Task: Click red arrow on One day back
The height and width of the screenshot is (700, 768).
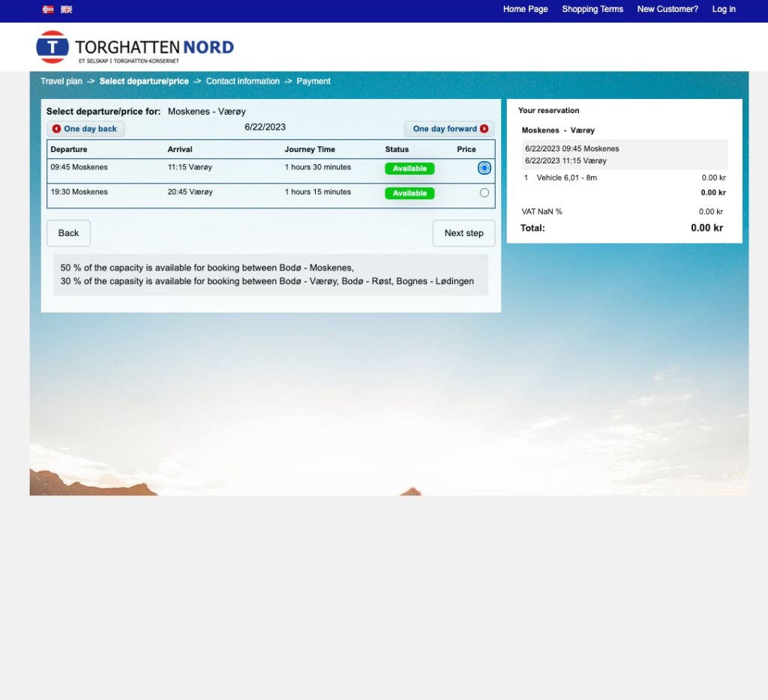Action: [x=57, y=129]
